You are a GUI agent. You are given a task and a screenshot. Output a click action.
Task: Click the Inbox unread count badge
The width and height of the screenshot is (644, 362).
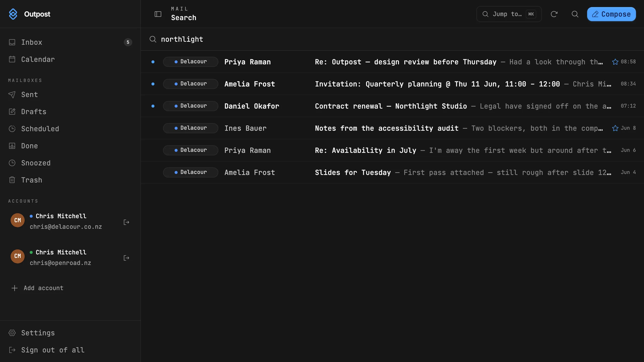click(x=128, y=42)
